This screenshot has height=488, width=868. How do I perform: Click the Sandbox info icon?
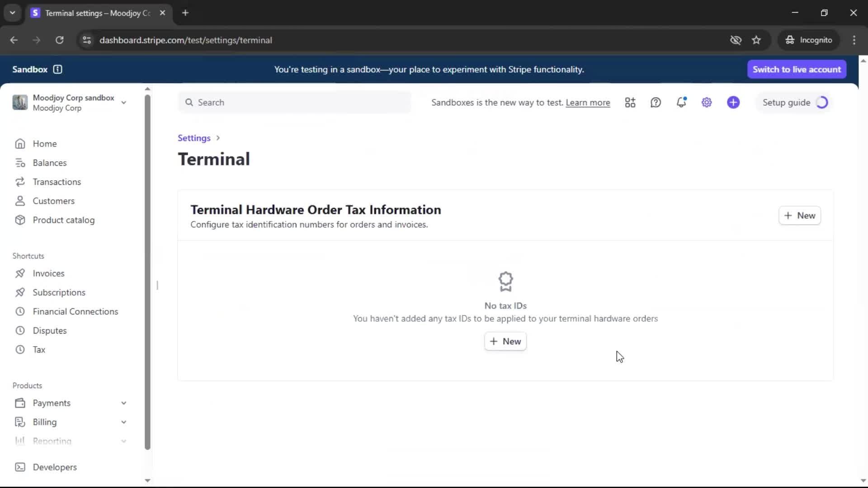click(57, 69)
